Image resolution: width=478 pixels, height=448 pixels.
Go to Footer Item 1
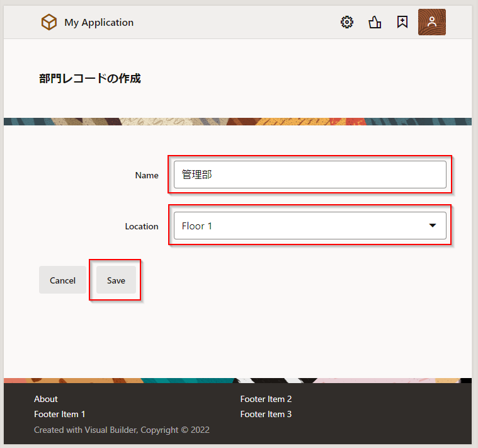59,414
